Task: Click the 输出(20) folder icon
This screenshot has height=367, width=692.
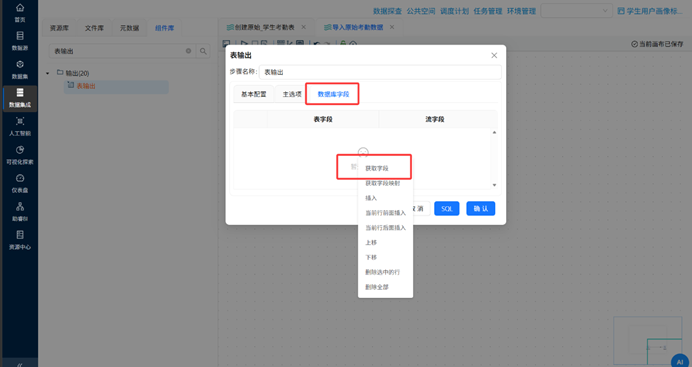Action: [x=60, y=72]
